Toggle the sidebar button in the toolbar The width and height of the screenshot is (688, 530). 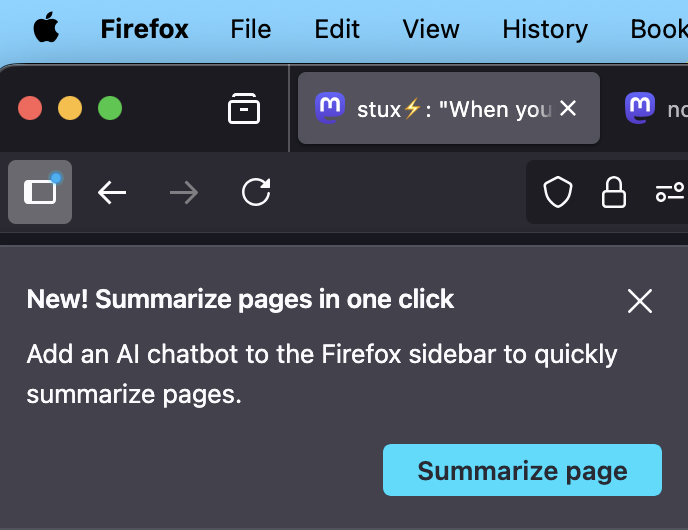40,192
